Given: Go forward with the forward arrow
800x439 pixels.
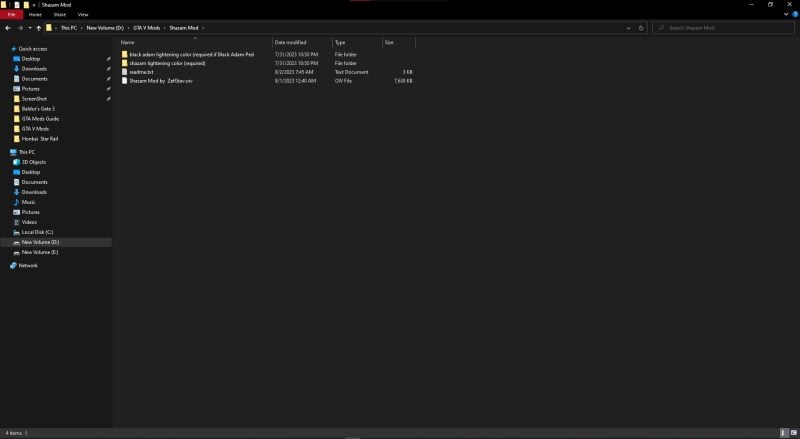Looking at the screenshot, I should point(20,28).
